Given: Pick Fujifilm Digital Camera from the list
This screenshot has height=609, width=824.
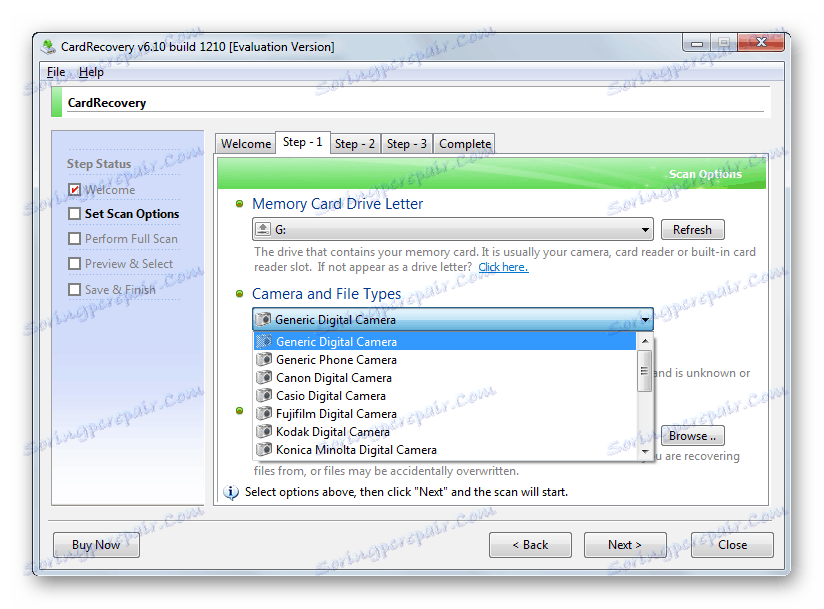Looking at the screenshot, I should click(x=445, y=414).
